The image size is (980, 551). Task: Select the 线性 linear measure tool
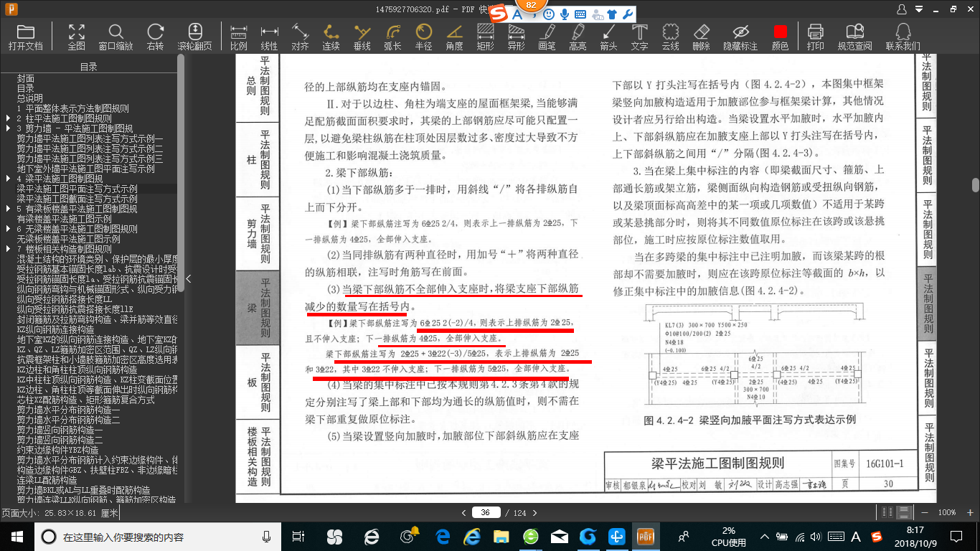click(x=269, y=37)
